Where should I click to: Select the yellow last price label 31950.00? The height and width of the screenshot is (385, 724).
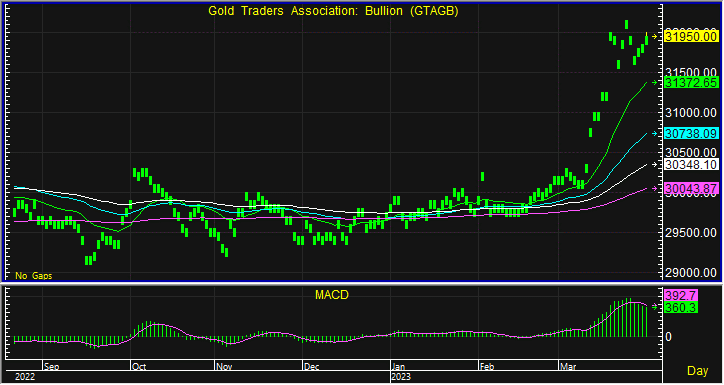691,36
